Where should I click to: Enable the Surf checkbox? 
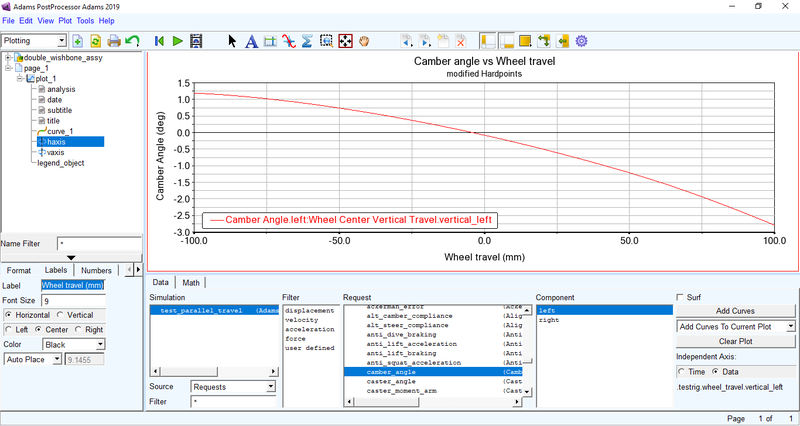pos(681,297)
